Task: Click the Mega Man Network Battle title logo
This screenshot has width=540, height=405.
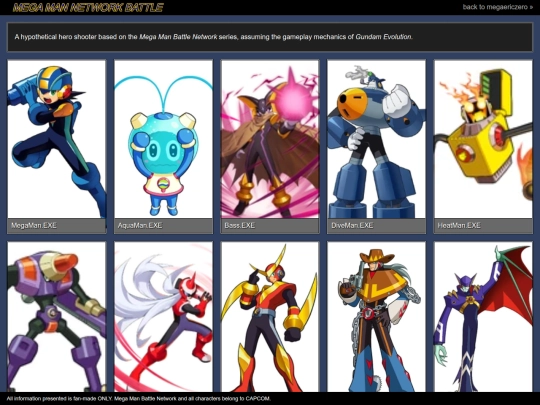Action: 88,7
